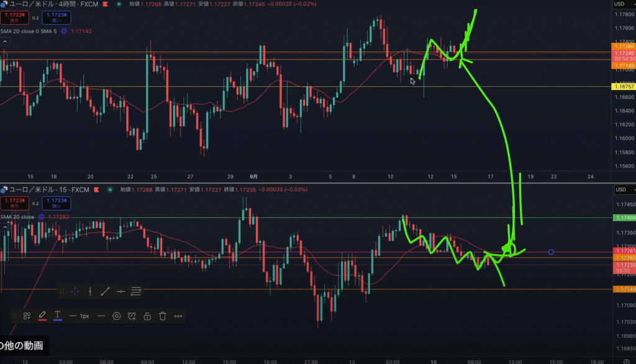This screenshot has height=364, width=636.
Task: Change text color with T icon
Action: click(x=58, y=316)
